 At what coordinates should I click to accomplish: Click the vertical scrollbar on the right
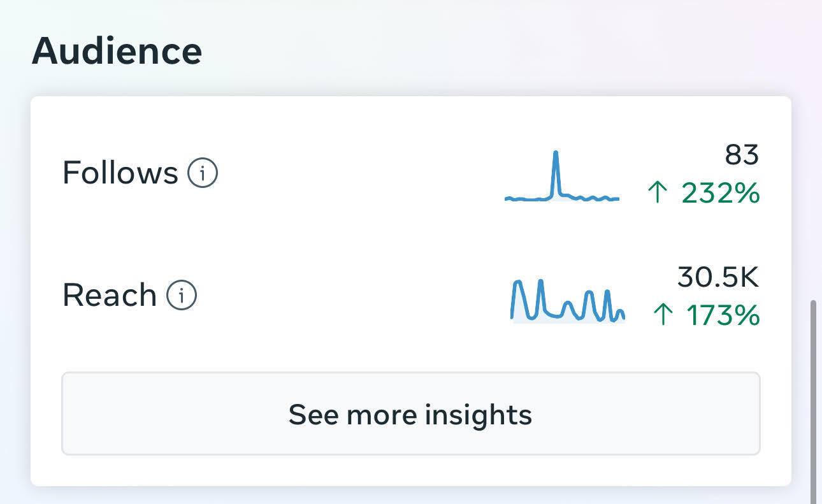click(813, 395)
